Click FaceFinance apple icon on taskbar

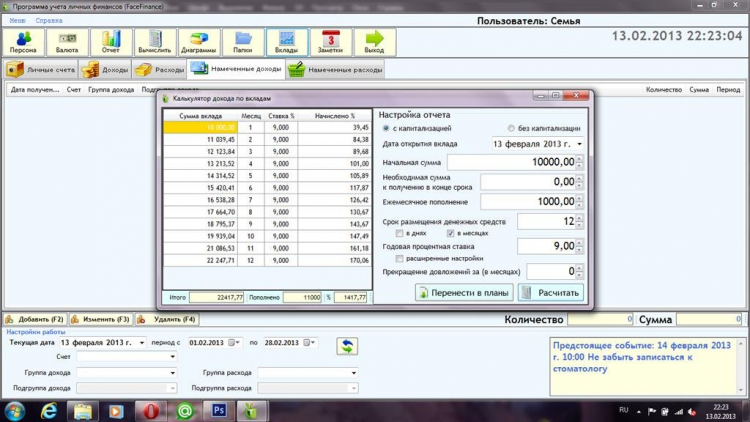[252, 411]
